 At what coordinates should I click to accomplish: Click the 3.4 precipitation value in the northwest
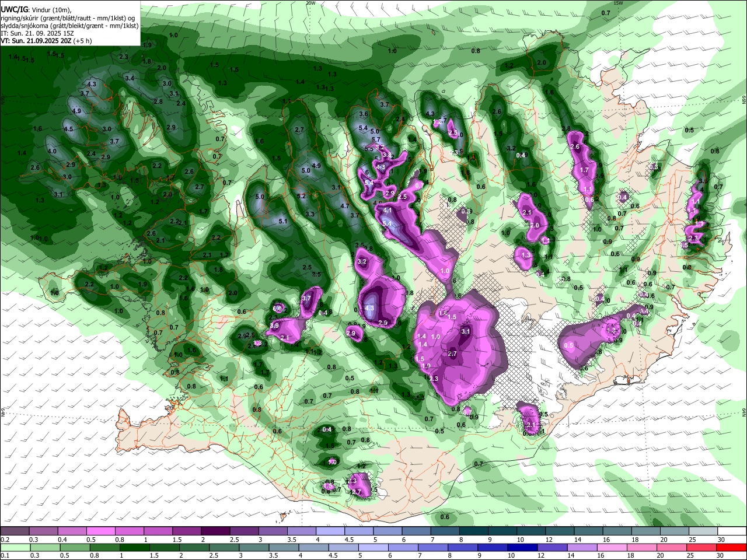[x=130, y=78]
